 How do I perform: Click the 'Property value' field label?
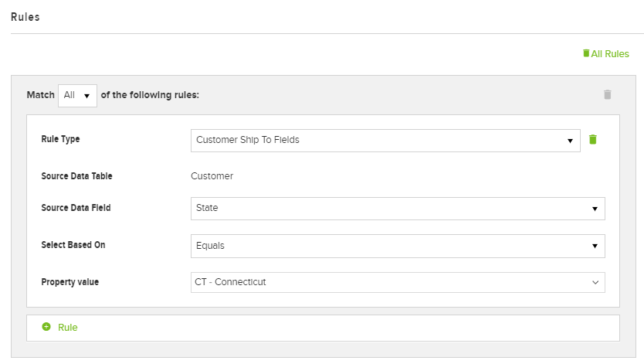tap(69, 282)
